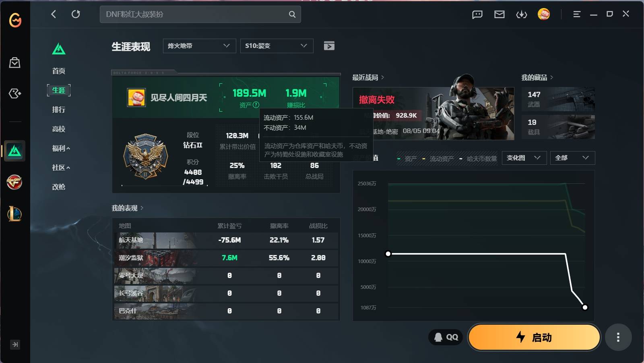Open the mail inbox icon

500,15
